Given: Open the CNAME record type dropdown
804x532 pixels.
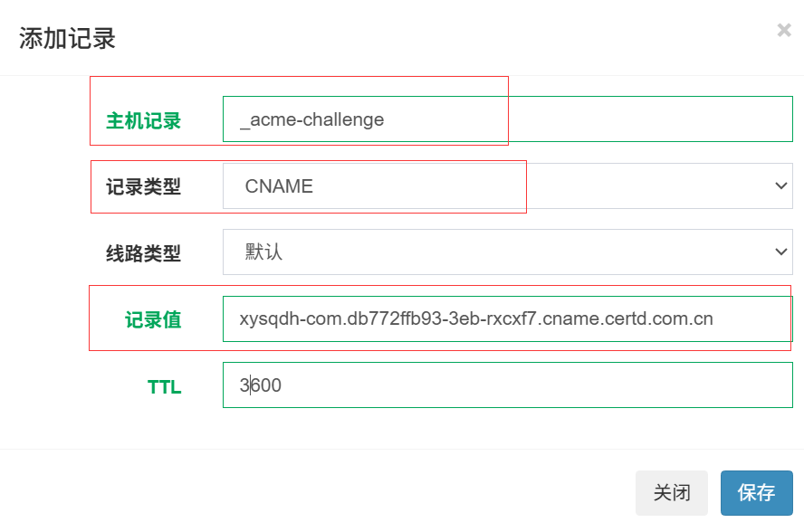Looking at the screenshot, I should click(508, 186).
